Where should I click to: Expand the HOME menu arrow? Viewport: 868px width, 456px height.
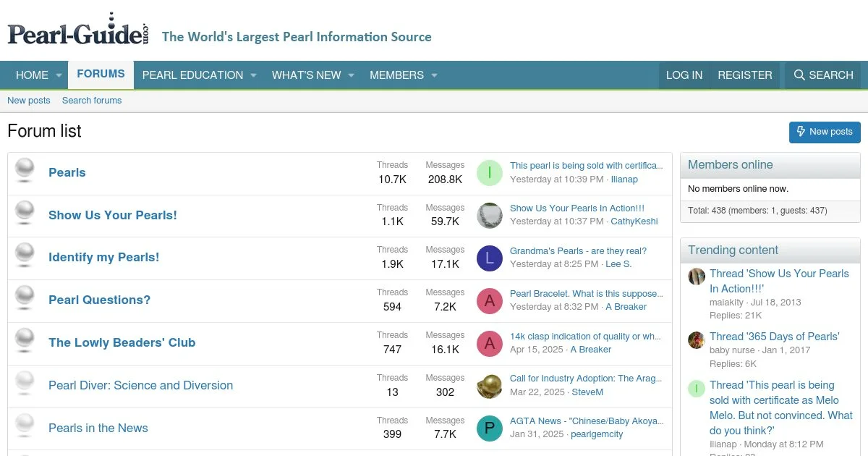coord(59,75)
